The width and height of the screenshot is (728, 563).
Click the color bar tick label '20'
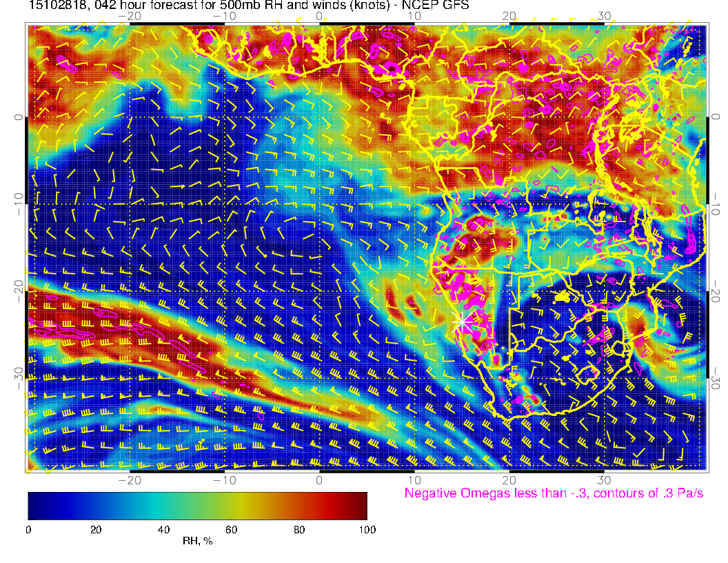click(x=96, y=530)
